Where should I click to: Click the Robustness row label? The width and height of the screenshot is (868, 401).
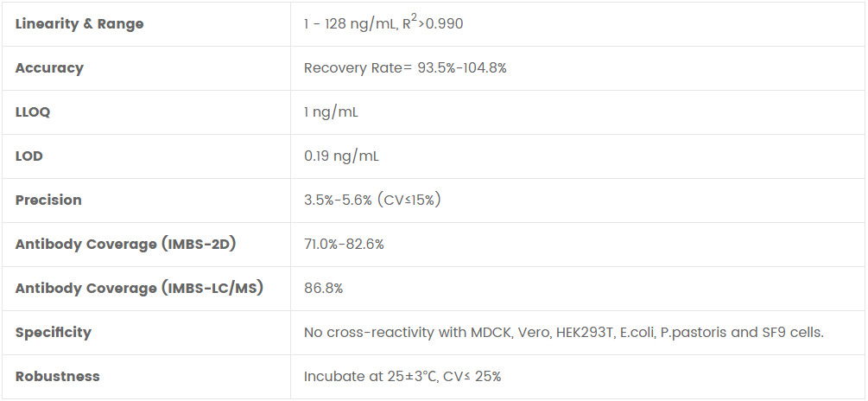tap(57, 377)
